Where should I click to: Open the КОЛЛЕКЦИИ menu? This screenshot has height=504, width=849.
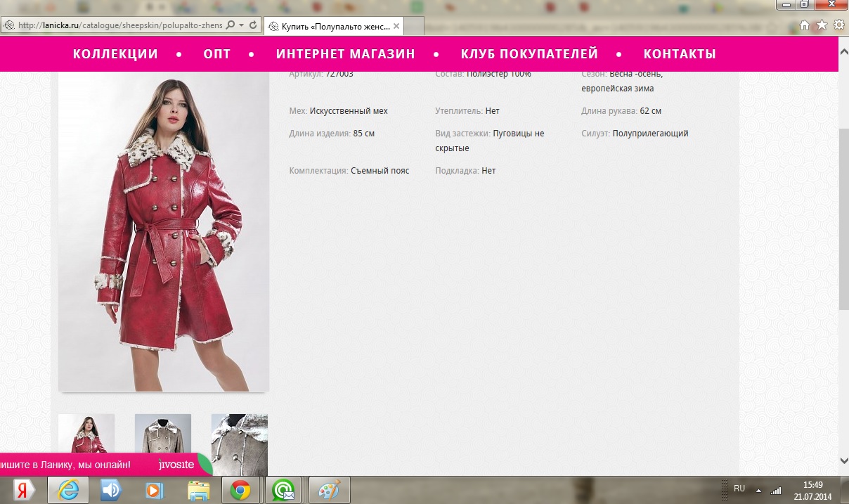pos(115,54)
